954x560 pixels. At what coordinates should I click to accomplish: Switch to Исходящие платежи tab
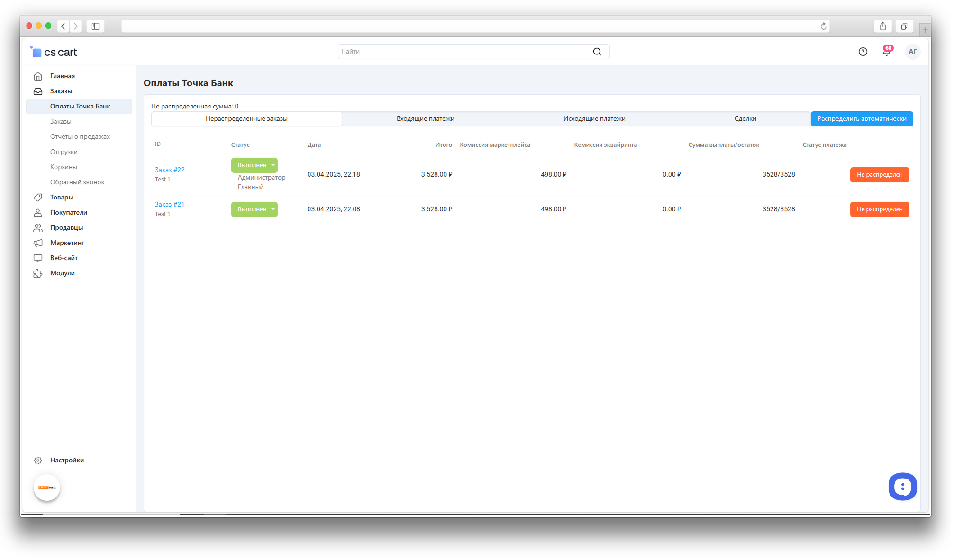coord(594,119)
